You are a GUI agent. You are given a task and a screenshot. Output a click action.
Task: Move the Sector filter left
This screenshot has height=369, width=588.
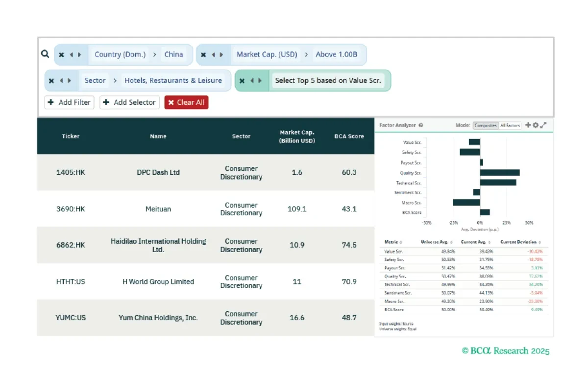point(61,81)
